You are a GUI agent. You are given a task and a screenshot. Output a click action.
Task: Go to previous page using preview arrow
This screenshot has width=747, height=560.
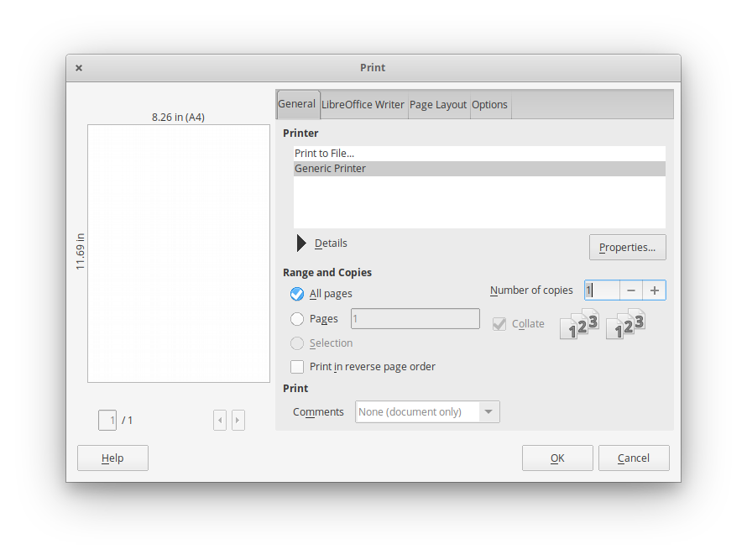point(220,420)
